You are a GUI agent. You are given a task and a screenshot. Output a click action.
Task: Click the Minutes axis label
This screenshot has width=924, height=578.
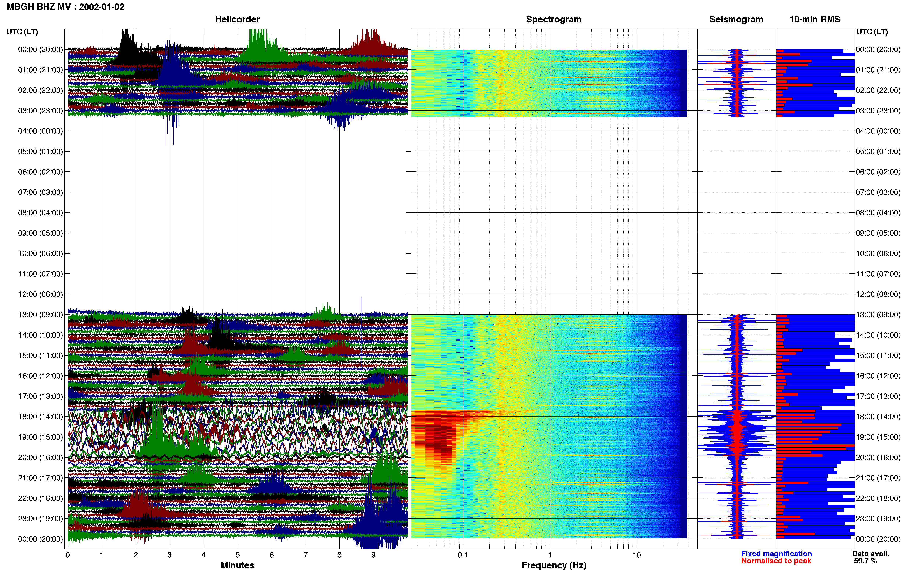click(x=237, y=565)
